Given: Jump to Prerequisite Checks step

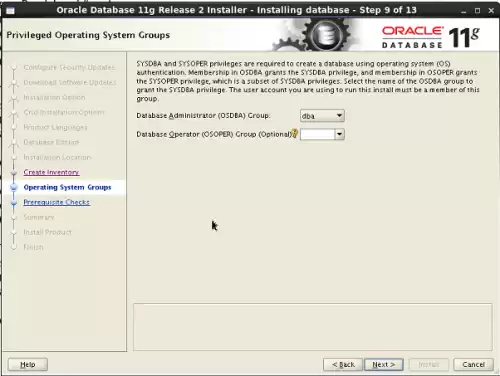Looking at the screenshot, I should pos(57,202).
